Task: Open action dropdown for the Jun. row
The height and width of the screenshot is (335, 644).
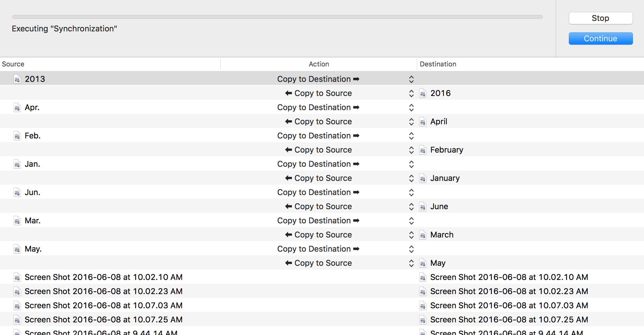Action: [411, 192]
